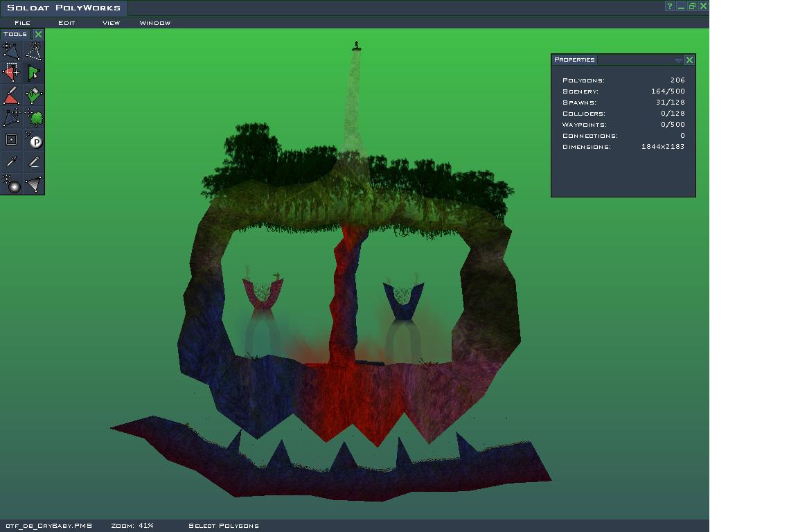Select the green tree Scenery tool

click(33, 117)
